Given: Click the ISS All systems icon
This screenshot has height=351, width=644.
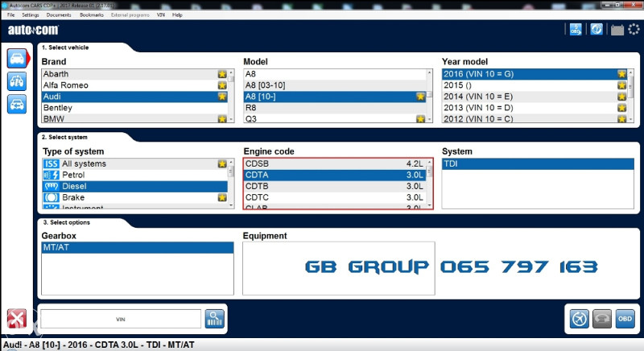Looking at the screenshot, I should point(51,163).
